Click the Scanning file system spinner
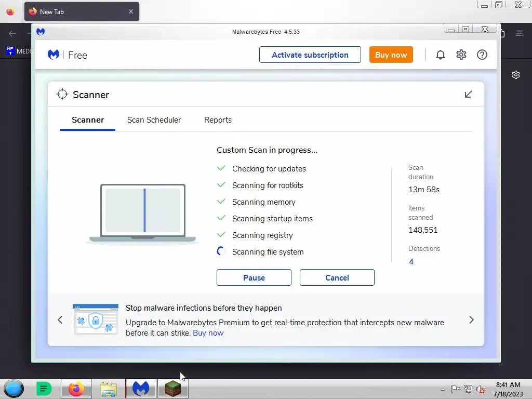The height and width of the screenshot is (399, 532). [x=221, y=251]
